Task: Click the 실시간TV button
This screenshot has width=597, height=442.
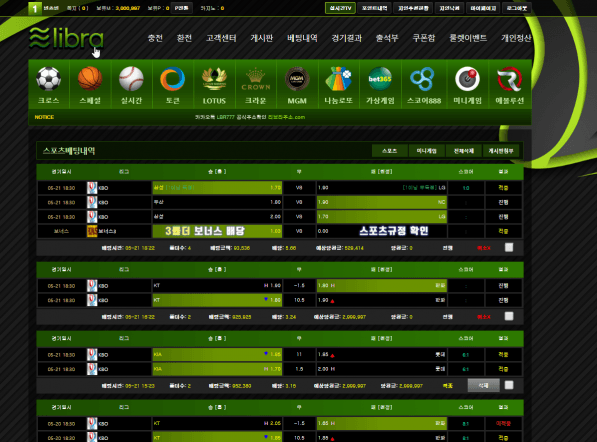Action: pyautogui.click(x=340, y=8)
